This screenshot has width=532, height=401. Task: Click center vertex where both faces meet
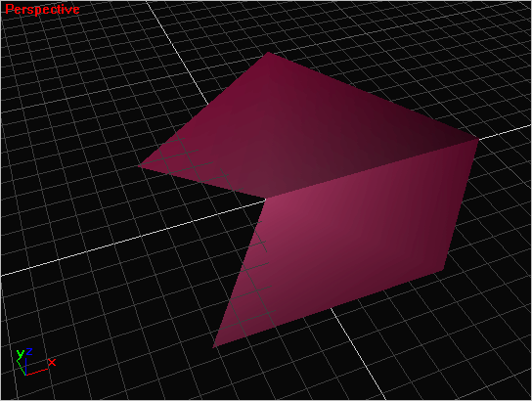pos(266,199)
